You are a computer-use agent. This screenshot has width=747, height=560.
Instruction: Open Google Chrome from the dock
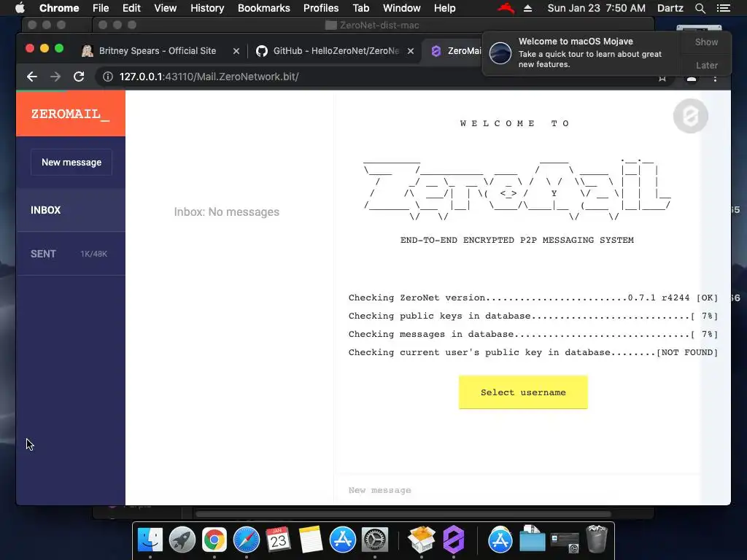coord(214,540)
